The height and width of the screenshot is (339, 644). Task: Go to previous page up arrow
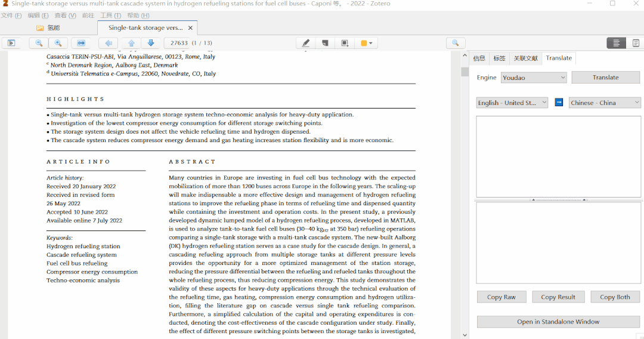click(x=131, y=43)
